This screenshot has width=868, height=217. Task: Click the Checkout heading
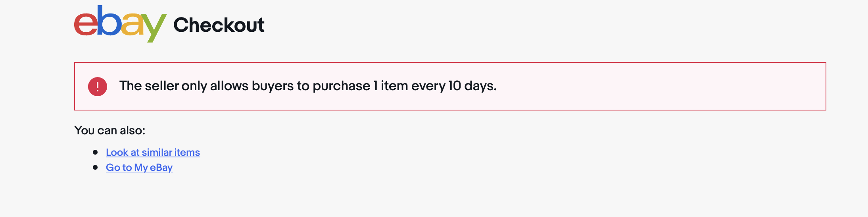pyautogui.click(x=219, y=25)
